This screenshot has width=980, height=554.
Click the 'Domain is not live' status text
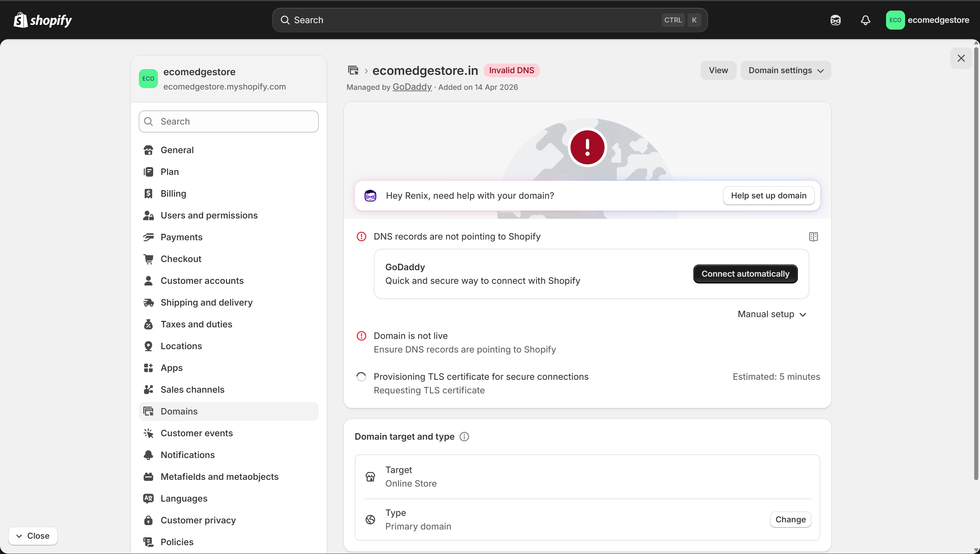(x=411, y=336)
